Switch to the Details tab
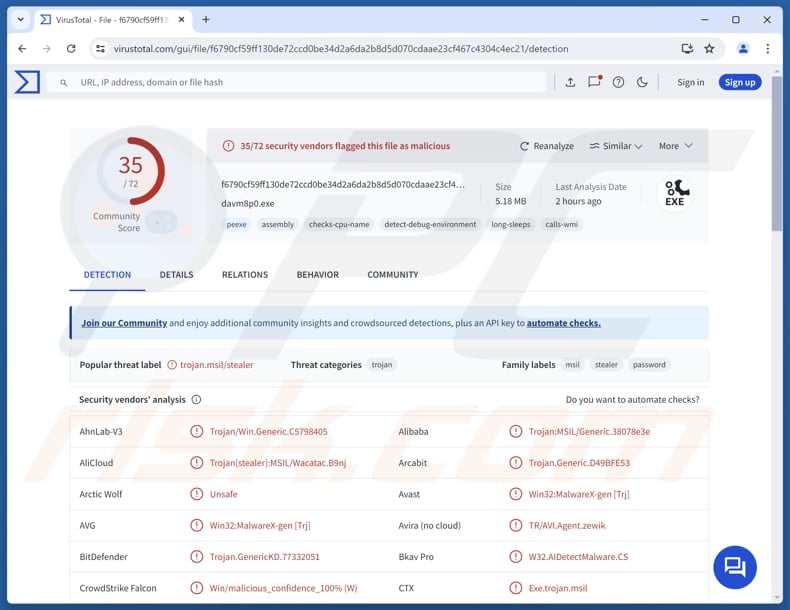 [x=176, y=275]
